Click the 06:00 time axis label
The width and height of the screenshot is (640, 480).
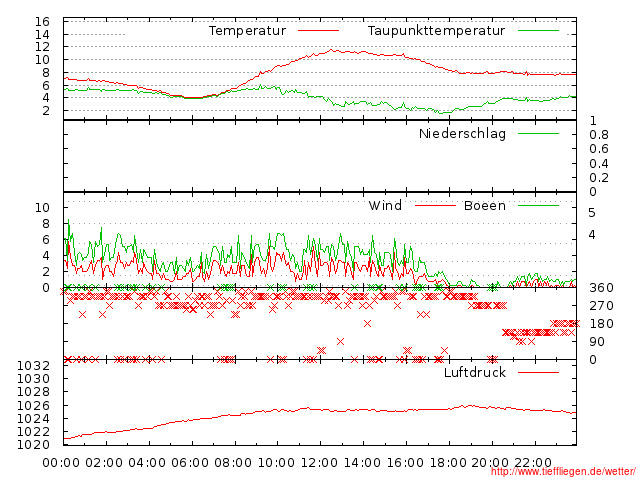point(190,463)
